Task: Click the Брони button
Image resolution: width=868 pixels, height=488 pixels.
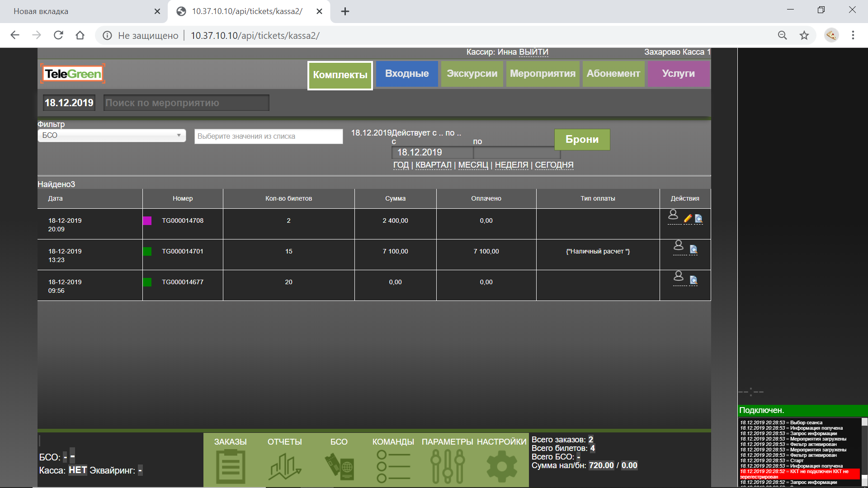Action: coord(582,140)
